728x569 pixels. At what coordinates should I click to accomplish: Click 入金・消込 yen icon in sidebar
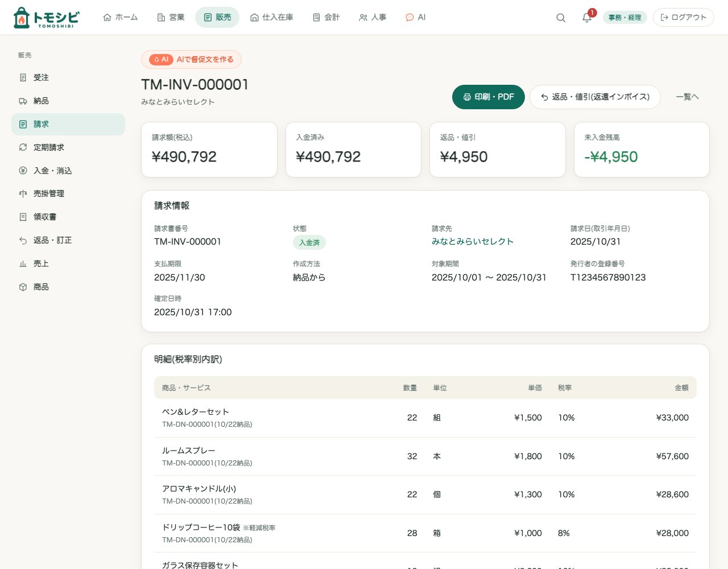(x=23, y=171)
